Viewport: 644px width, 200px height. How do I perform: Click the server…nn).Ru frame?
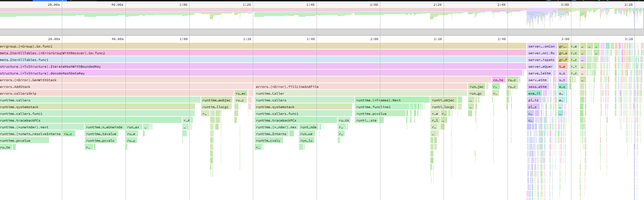tap(542, 53)
